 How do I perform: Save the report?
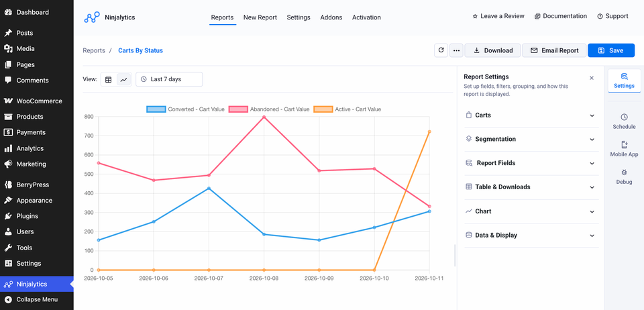(611, 50)
